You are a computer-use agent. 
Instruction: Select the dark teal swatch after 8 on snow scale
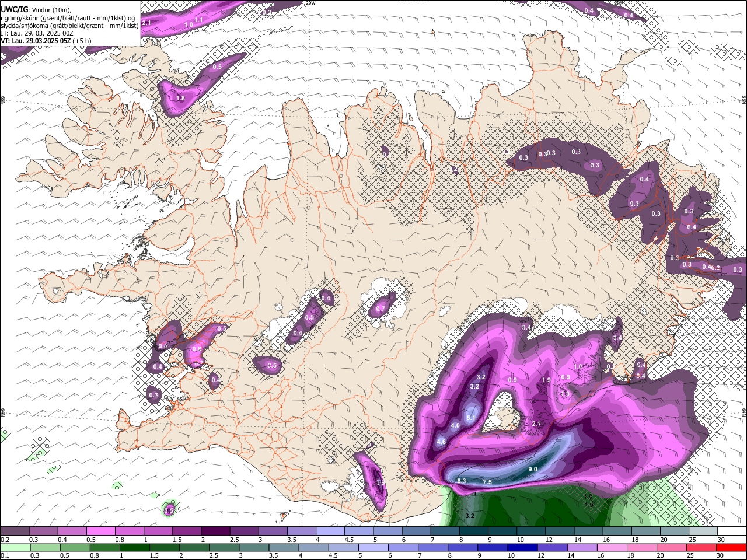(473, 531)
